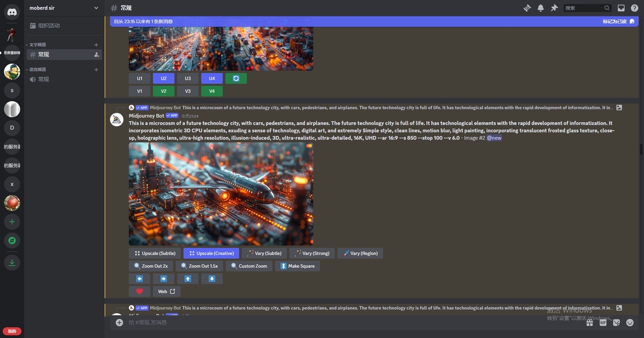Click the Zoom Out 2x button
Viewport: 644px width, 338px height.
(x=151, y=266)
